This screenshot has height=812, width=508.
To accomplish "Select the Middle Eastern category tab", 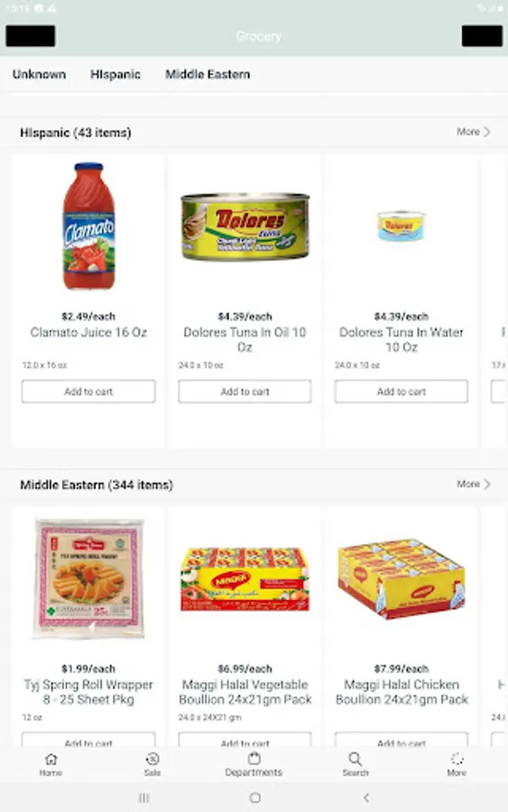I will (x=208, y=74).
